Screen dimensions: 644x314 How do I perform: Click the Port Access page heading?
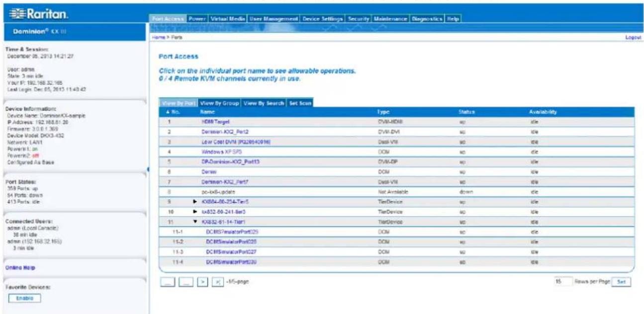pyautogui.click(x=178, y=57)
